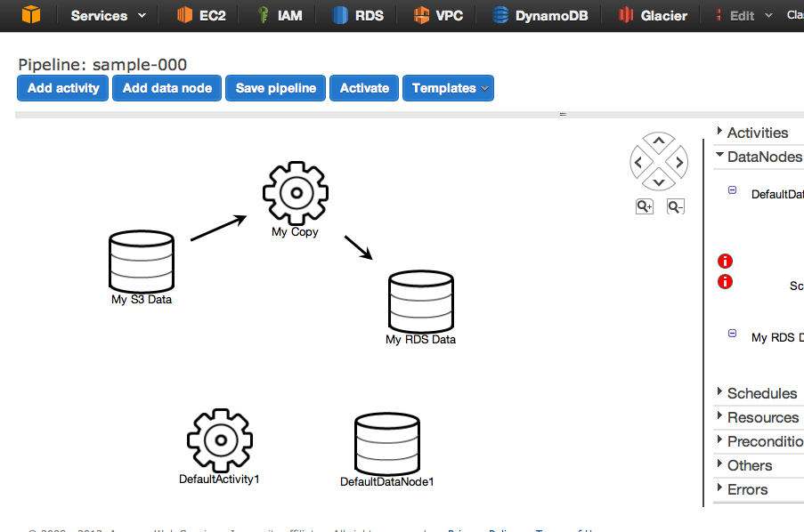Zoom out of the pipeline canvas
The image size is (804, 532).
675,206
